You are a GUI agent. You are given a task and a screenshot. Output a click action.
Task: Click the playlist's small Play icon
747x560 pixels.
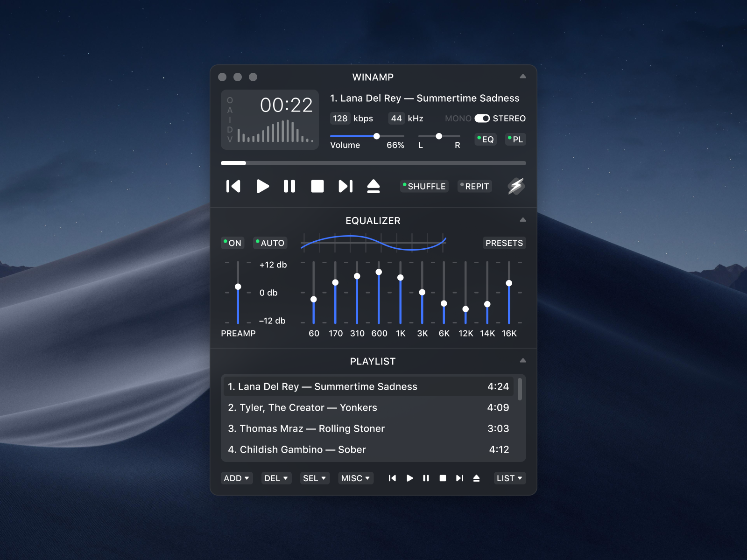click(409, 478)
